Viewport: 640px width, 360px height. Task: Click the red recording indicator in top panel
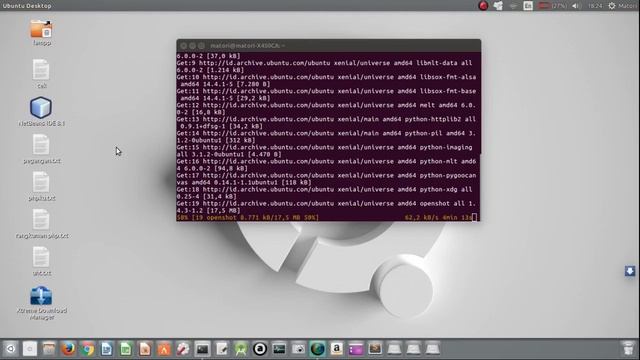(483, 6)
